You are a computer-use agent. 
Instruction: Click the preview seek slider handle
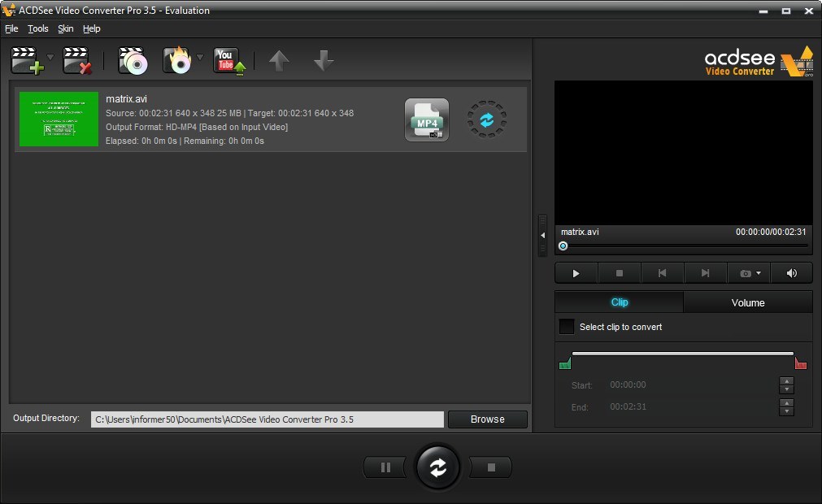pos(563,245)
